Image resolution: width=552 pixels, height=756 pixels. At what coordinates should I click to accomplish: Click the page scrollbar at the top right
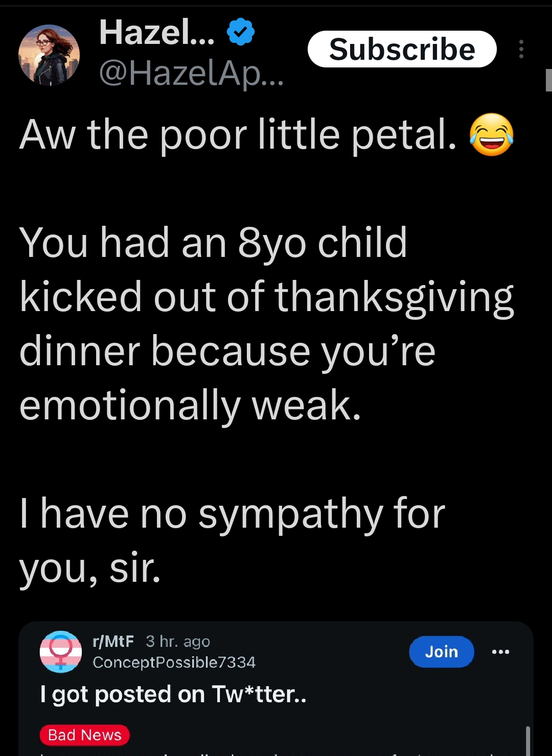(x=548, y=80)
